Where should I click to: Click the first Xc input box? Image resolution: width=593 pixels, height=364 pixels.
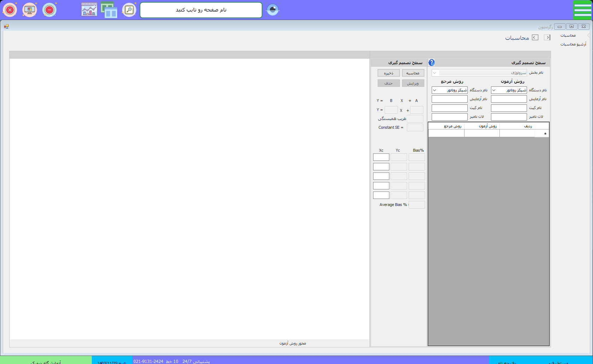(x=381, y=157)
